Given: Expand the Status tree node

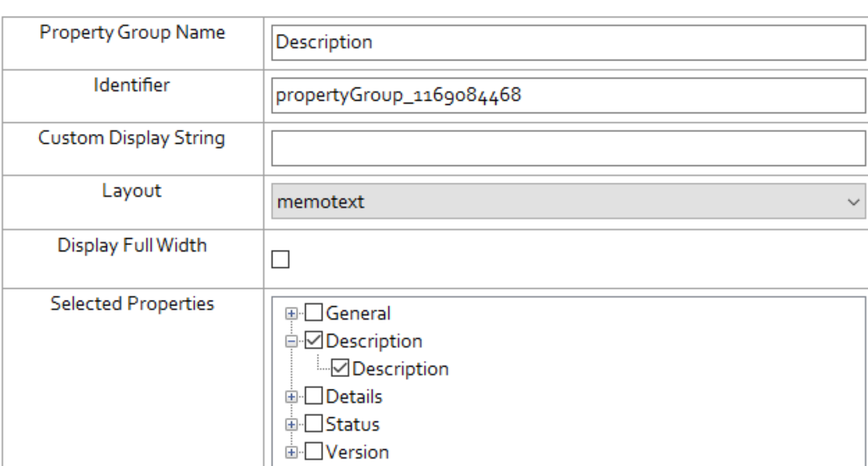Looking at the screenshot, I should [x=289, y=424].
